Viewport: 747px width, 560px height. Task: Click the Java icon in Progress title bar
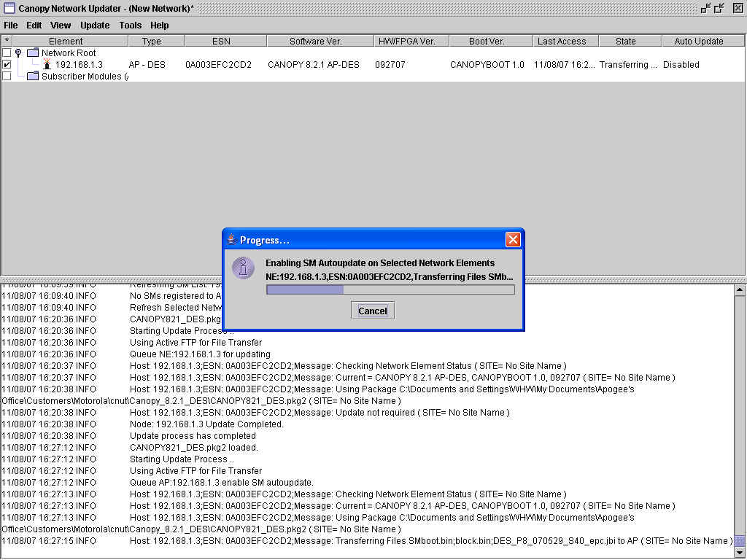point(231,239)
